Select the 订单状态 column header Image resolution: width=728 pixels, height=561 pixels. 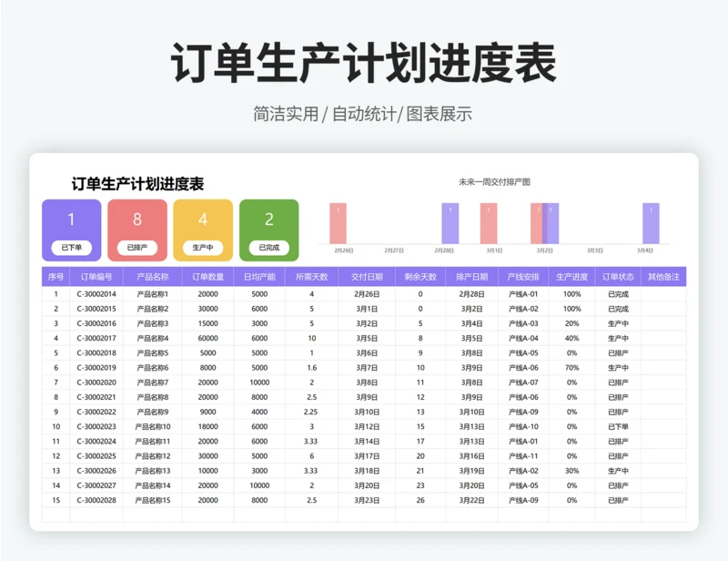pos(618,277)
